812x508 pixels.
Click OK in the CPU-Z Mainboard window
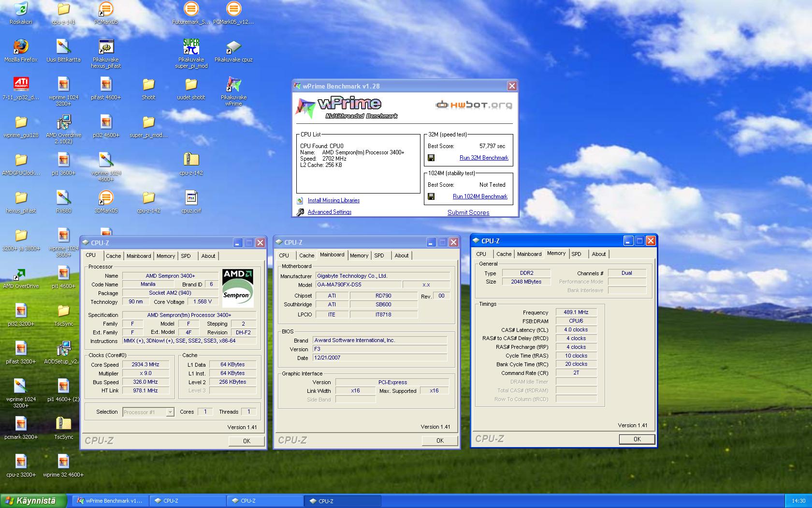point(440,440)
